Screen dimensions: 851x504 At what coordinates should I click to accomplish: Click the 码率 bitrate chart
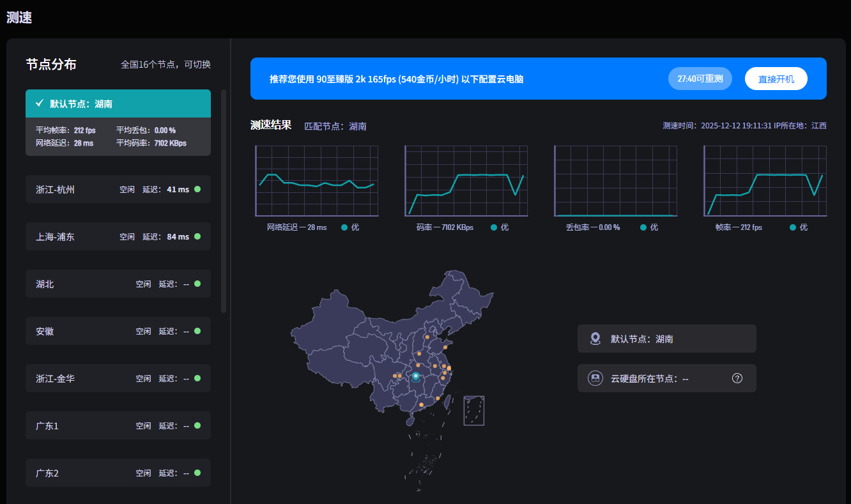pyautogui.click(x=466, y=181)
